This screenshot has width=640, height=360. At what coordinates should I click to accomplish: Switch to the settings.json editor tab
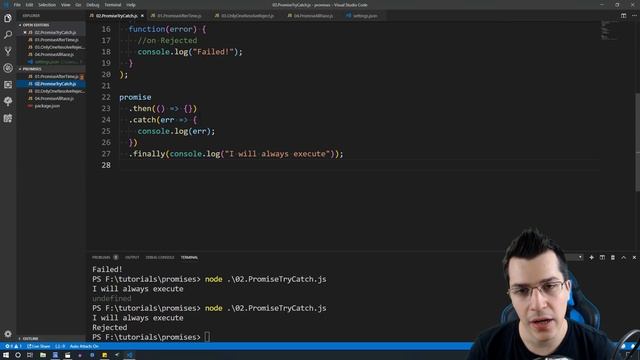pyautogui.click(x=363, y=16)
